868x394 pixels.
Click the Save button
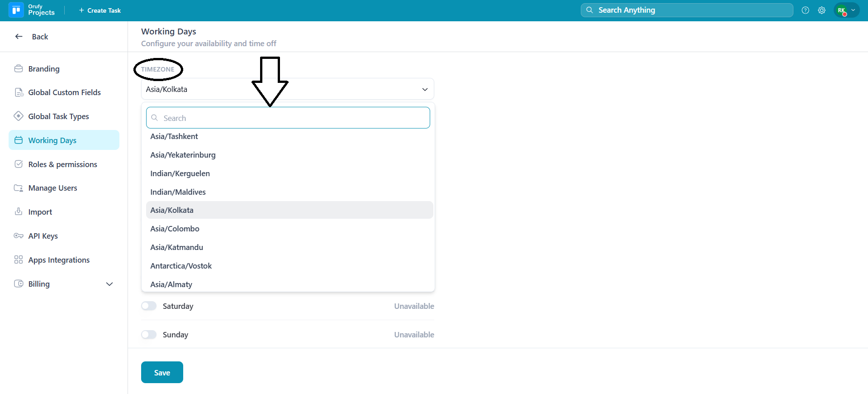[162, 372]
